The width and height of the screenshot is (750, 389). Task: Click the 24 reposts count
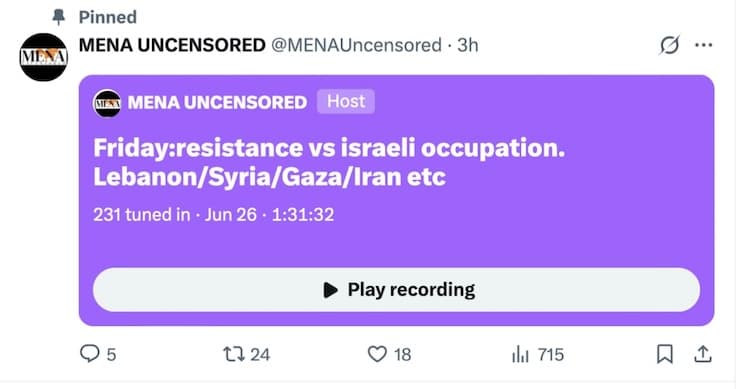260,355
